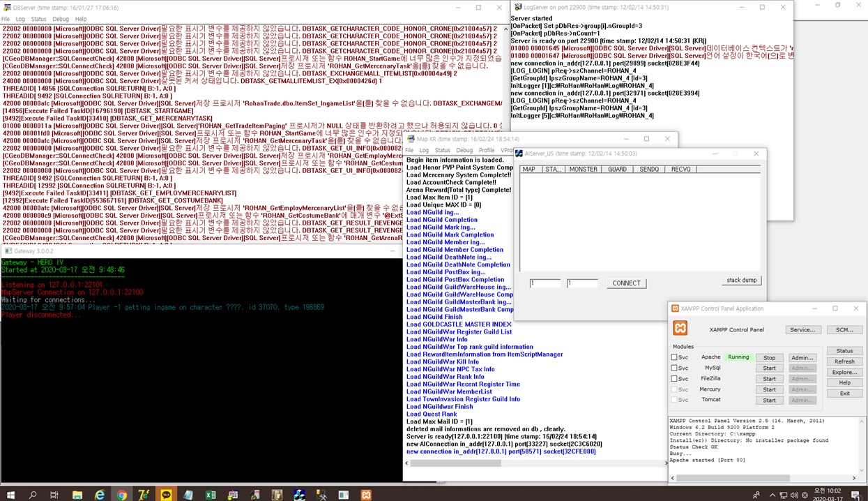868x501 pixels.
Task: Open the taskbar search icon
Action: coord(33,495)
